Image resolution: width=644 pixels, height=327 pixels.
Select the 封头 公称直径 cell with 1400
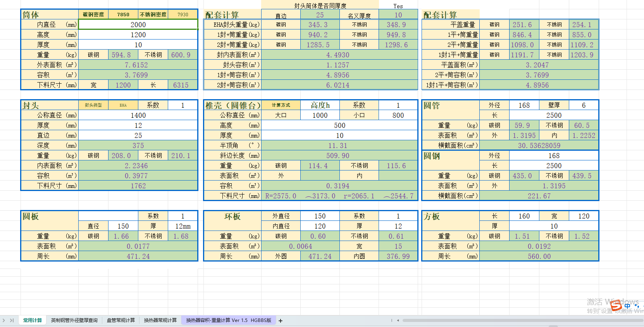[x=138, y=115]
